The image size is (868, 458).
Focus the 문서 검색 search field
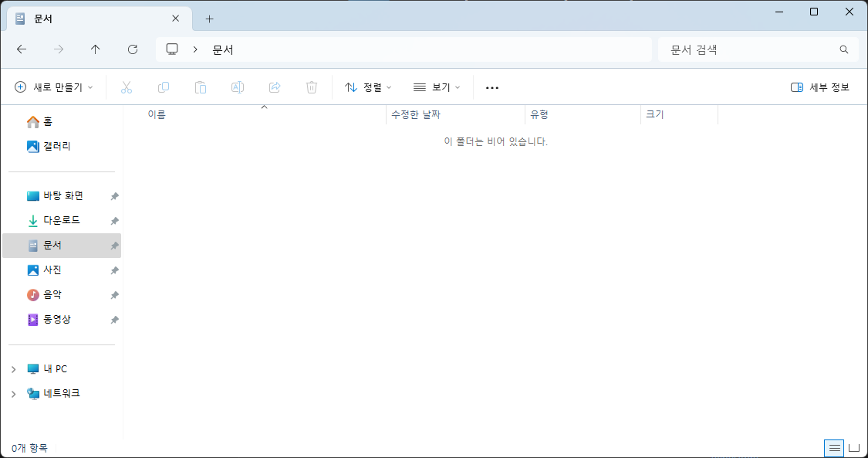tap(760, 49)
